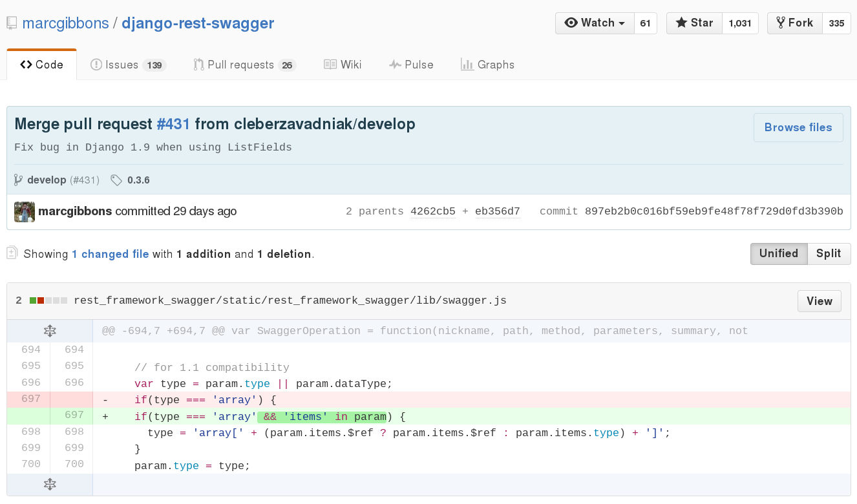Screen dimensions: 857x504
Task: Open the 0.3.6 tag link
Action: click(x=138, y=180)
